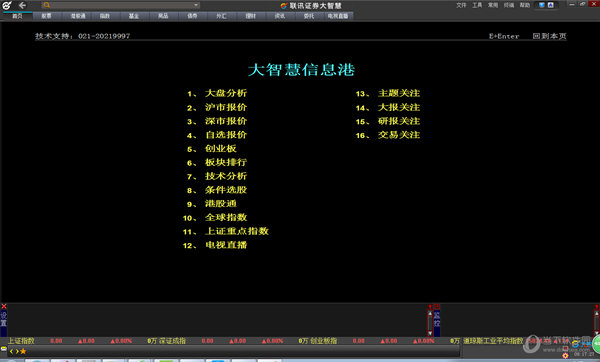
Task: Click the blue shield icon in title bar
Action: (542, 5)
